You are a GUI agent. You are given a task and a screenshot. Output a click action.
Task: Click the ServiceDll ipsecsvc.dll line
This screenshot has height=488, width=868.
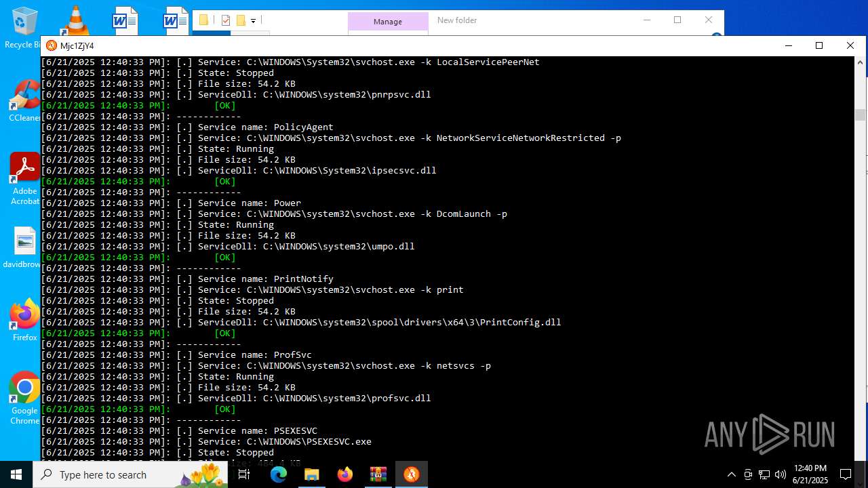pyautogui.click(x=239, y=170)
